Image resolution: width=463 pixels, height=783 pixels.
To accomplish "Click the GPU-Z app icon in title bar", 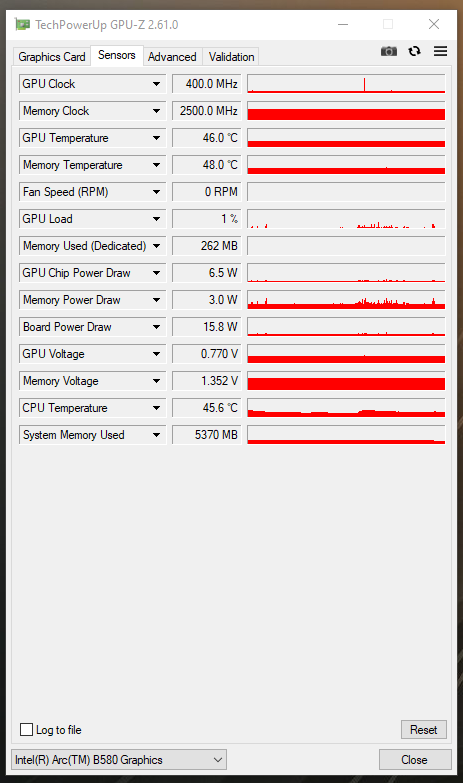I will pyautogui.click(x=22, y=24).
